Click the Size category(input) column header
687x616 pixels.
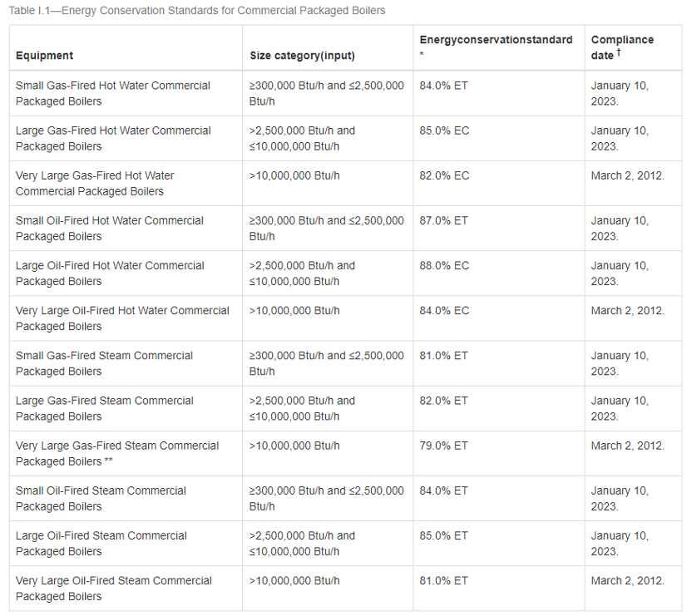(x=302, y=56)
